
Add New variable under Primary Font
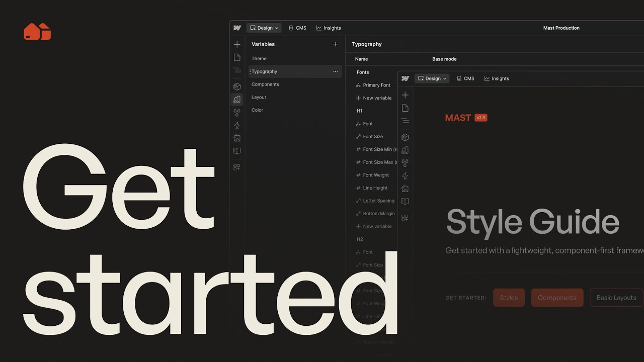(373, 98)
